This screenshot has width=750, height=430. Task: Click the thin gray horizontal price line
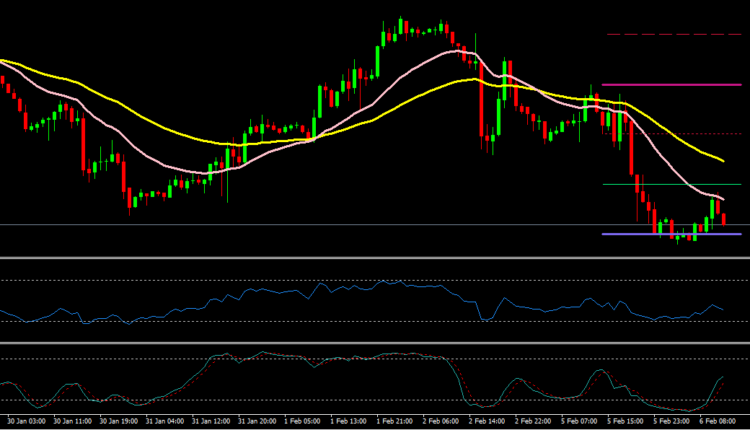pyautogui.click(x=300, y=225)
